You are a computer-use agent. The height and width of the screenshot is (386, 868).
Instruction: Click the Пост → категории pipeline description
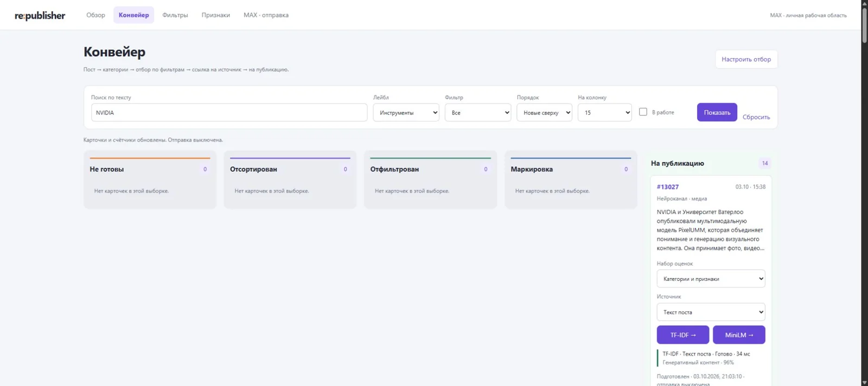[186, 69]
